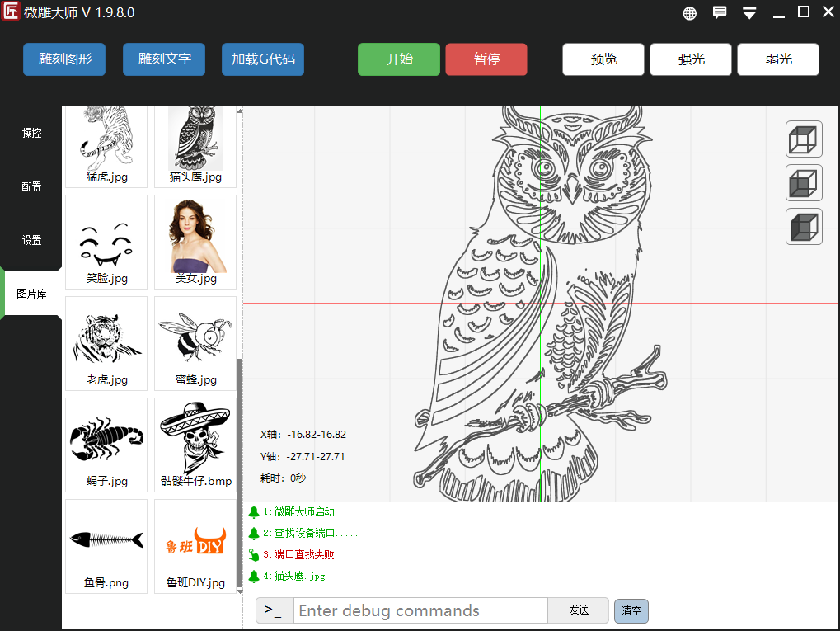Click the image library vertical scrollbar

tap(240, 470)
